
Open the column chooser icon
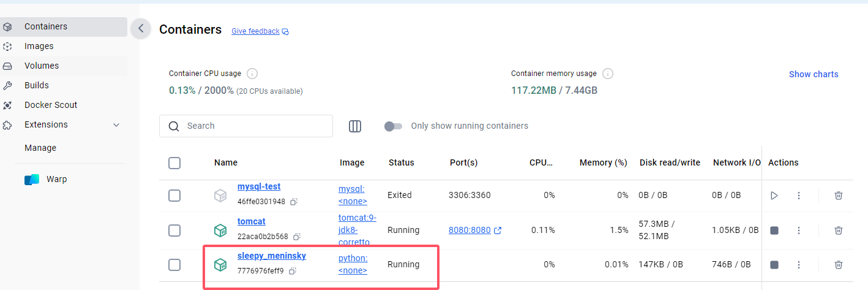click(355, 126)
